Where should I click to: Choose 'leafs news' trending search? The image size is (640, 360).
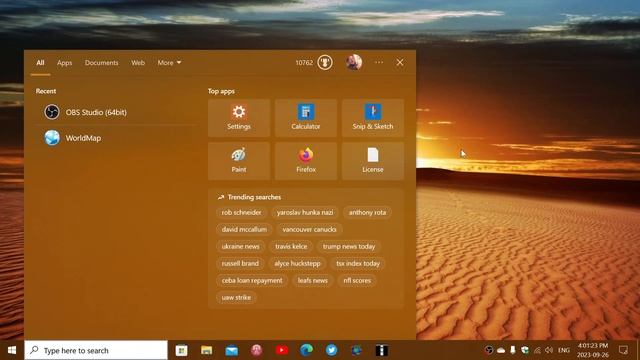pos(313,280)
